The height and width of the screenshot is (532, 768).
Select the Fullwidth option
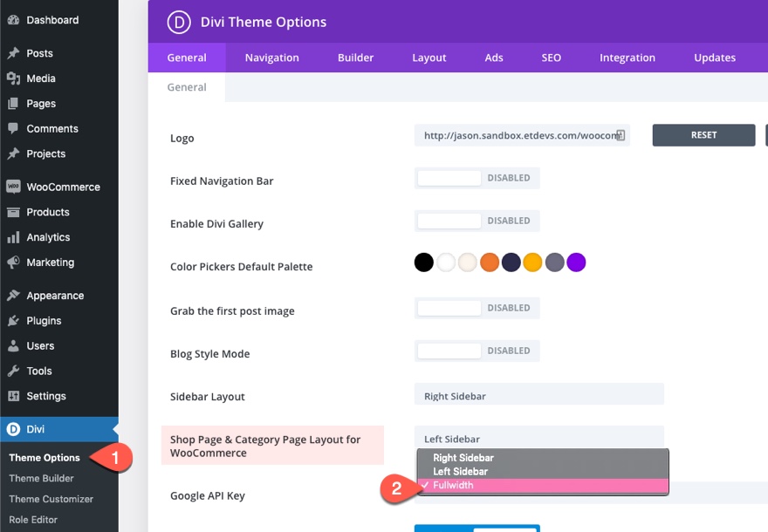click(543, 485)
